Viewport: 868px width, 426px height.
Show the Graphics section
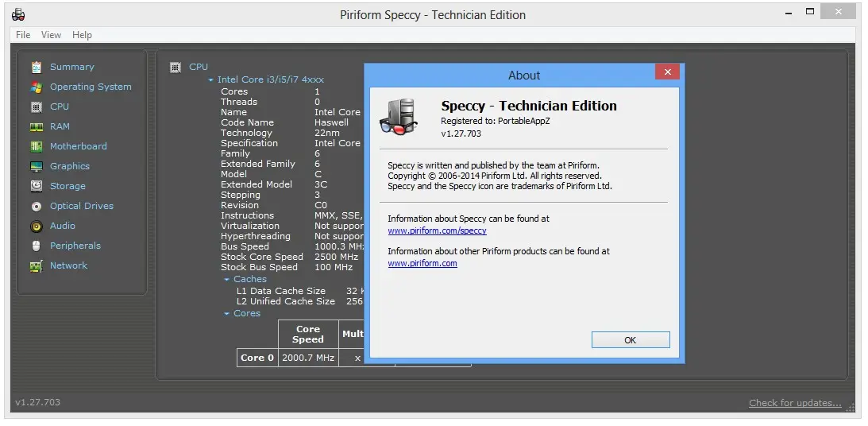point(70,166)
